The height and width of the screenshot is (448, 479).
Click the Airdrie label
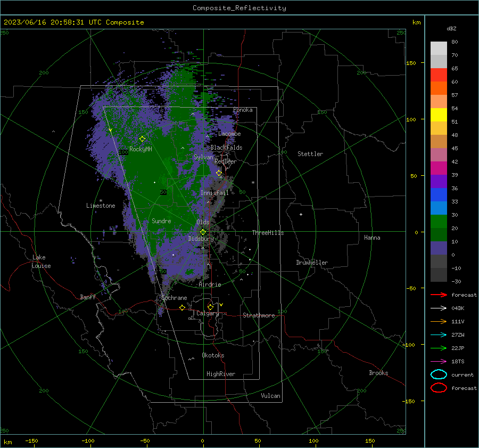click(210, 284)
